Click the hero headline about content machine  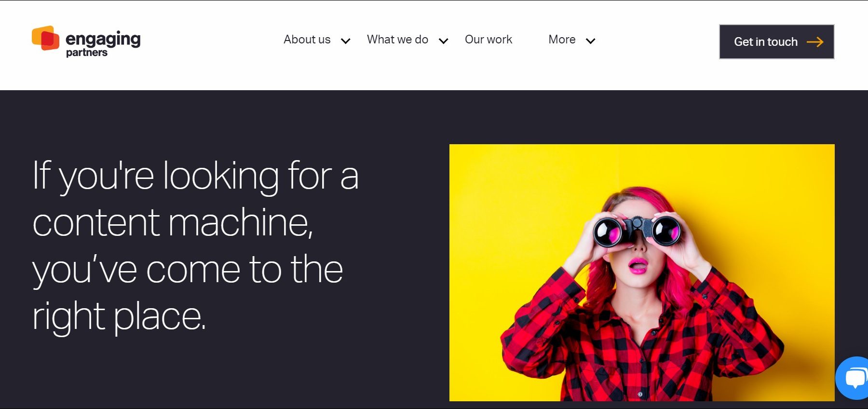click(x=195, y=245)
